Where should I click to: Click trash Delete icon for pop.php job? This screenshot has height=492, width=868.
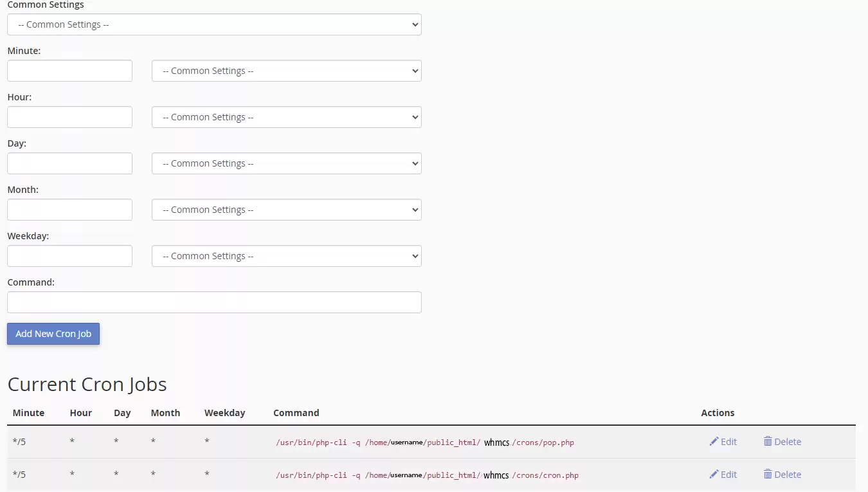[x=768, y=442]
